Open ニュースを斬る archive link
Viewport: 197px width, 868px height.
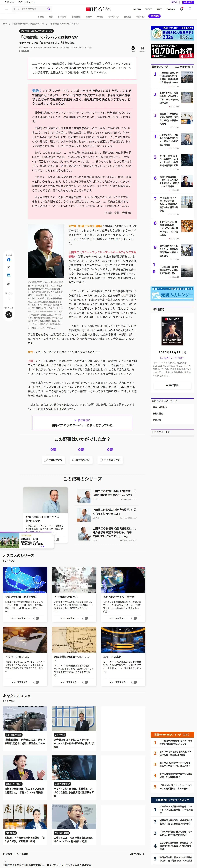click(x=160, y=407)
